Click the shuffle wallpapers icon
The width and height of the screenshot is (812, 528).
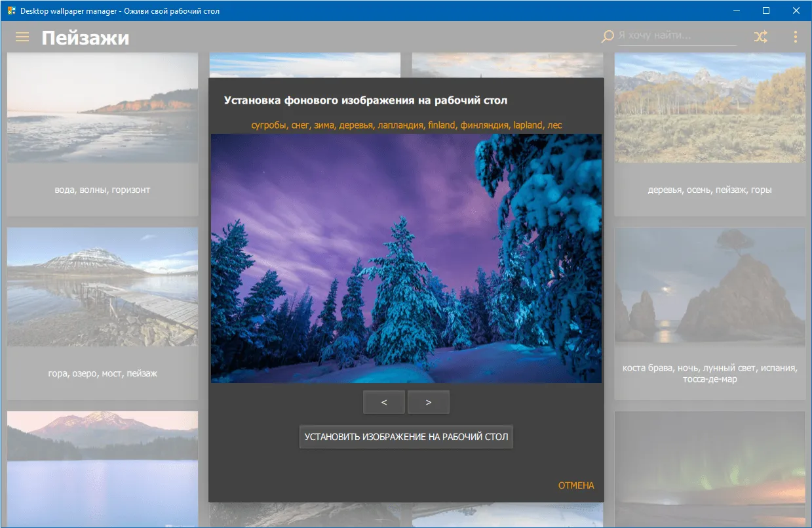(x=760, y=37)
